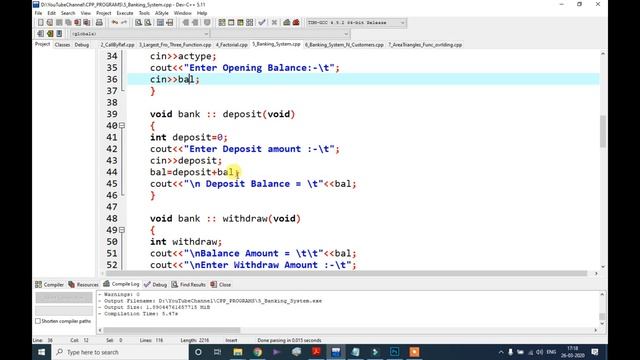The image size is (640, 360).
Task: Click the editor vertical scrollbar thumb
Action: (x=603, y=131)
